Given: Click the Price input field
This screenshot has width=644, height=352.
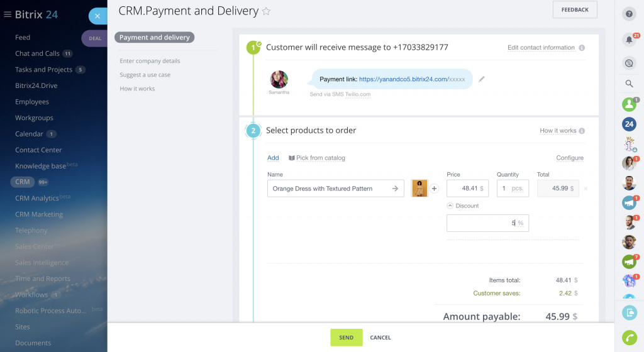Looking at the screenshot, I should tap(464, 189).
